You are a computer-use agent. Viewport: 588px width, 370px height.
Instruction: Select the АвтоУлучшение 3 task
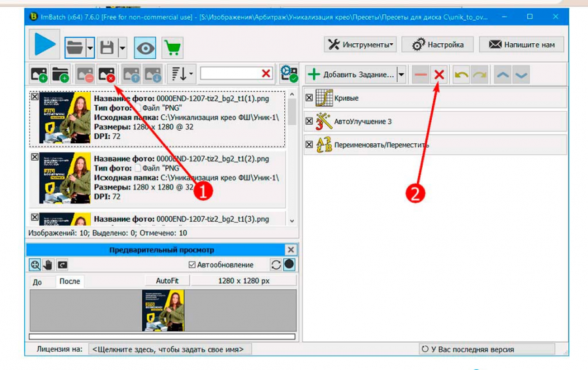(x=435, y=121)
